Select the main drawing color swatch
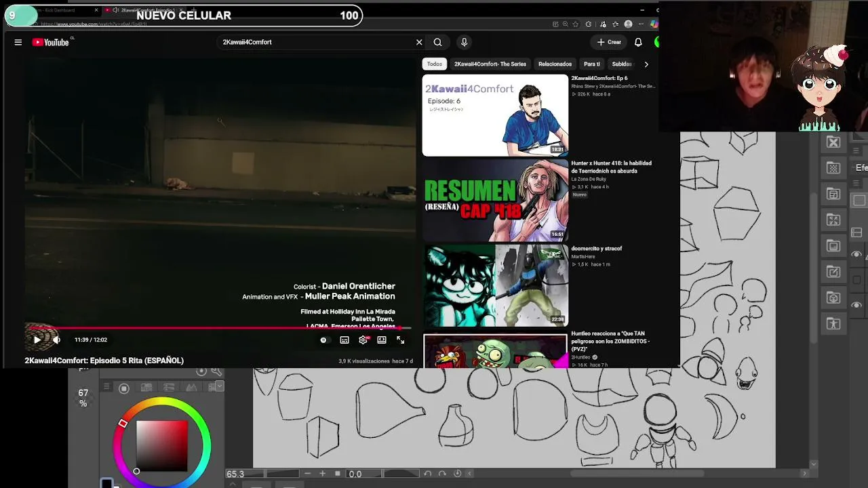This screenshot has height=488, width=868. (x=107, y=483)
